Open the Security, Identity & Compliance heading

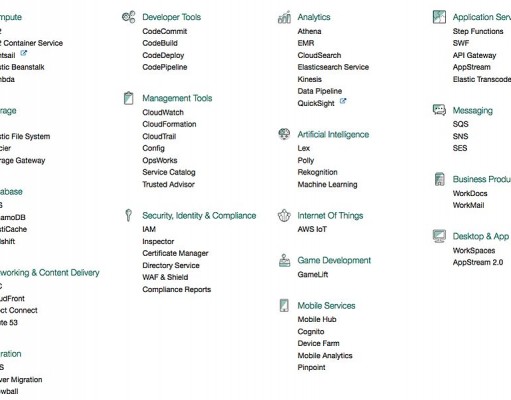click(199, 216)
